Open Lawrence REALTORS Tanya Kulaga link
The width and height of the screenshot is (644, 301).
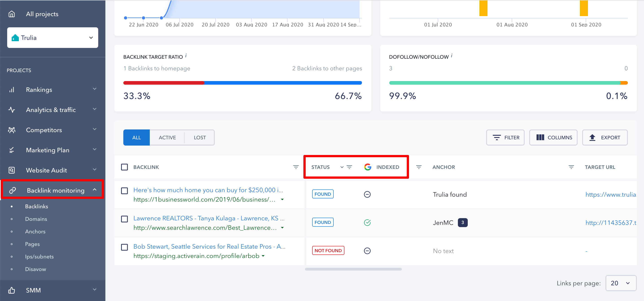[x=209, y=218]
